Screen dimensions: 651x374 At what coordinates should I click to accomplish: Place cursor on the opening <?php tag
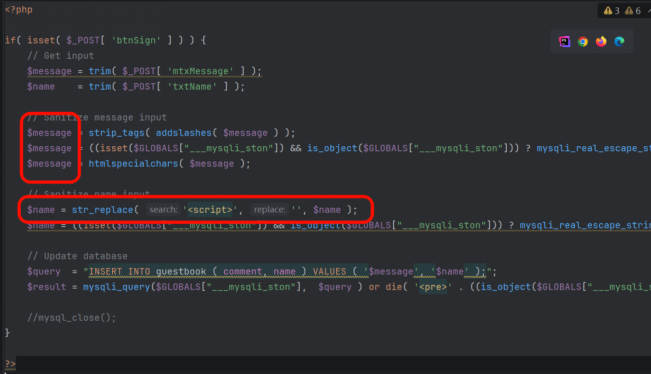coord(19,10)
